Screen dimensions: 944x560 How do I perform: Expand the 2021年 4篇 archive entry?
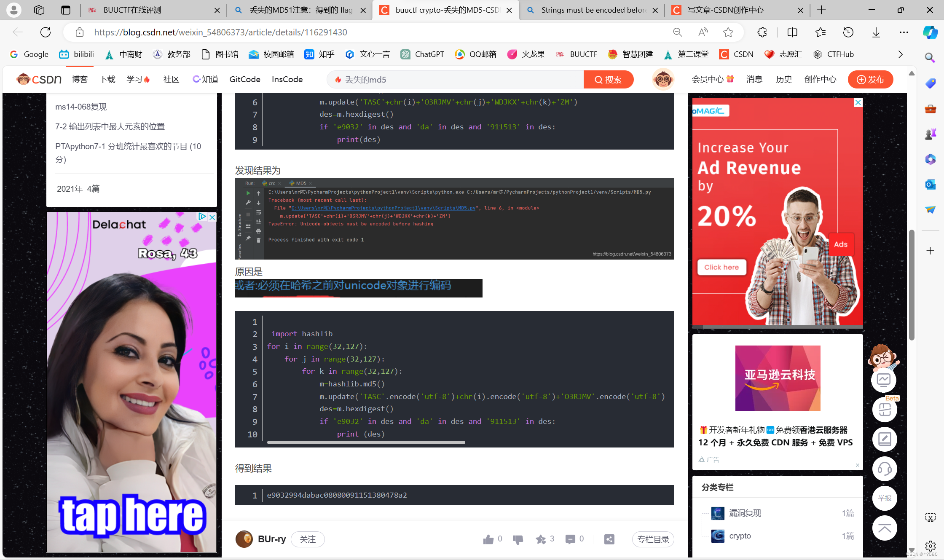pyautogui.click(x=78, y=189)
